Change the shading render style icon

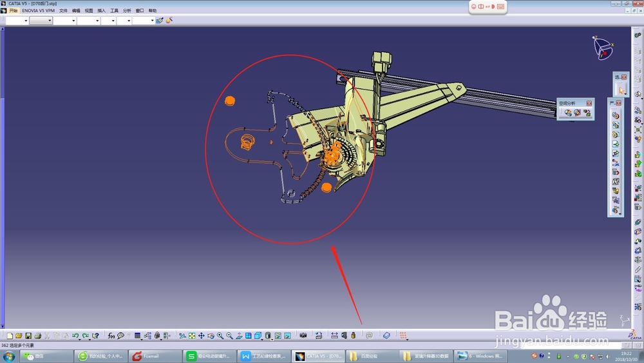pos(268,336)
